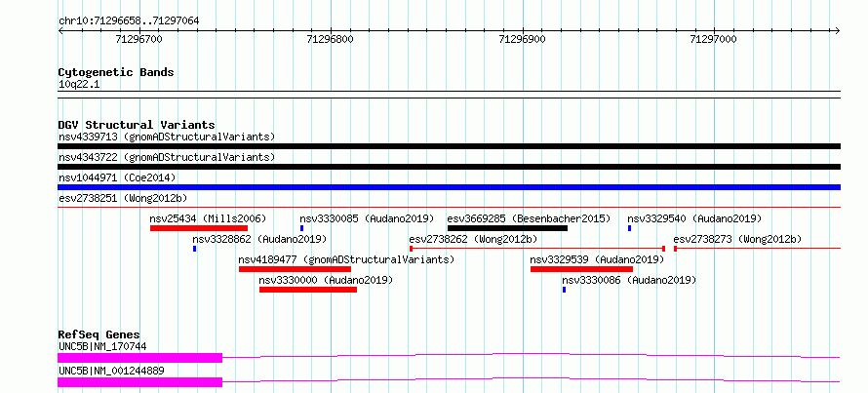Open nsv3330000 (Audano2019) label
Screen dimensions: 868x393
coord(326,280)
